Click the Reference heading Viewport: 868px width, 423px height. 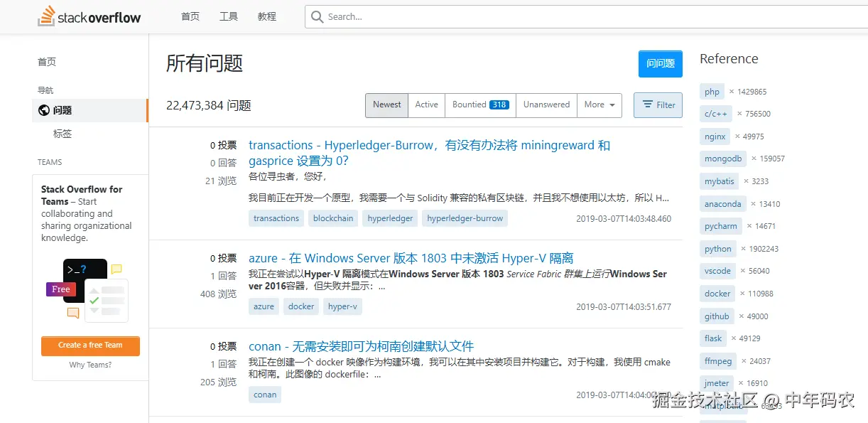click(729, 59)
